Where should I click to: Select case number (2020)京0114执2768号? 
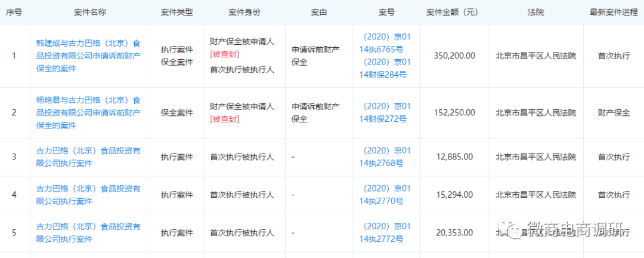click(x=386, y=156)
